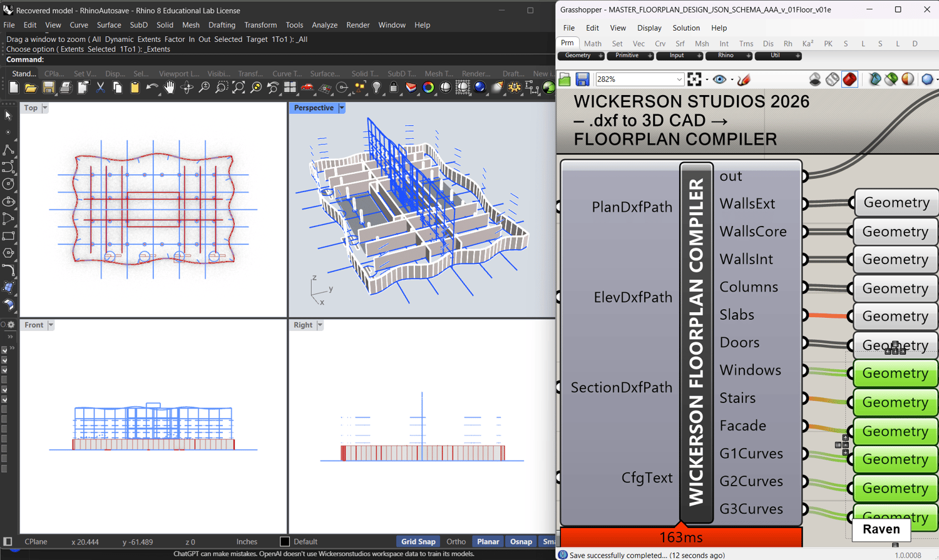Expand the Top viewport menu arrow
939x560 pixels.
point(45,108)
